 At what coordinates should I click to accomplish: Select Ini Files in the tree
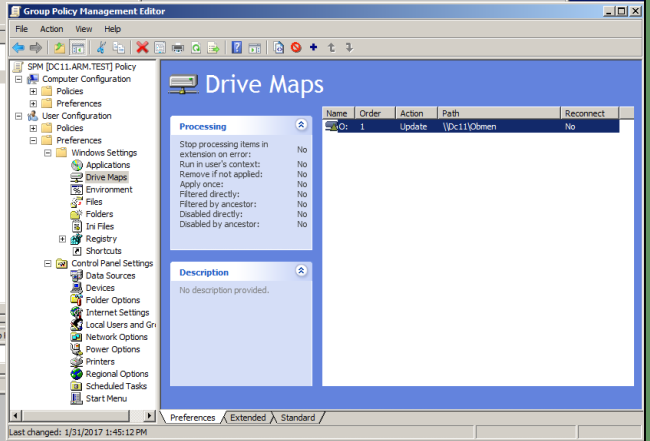[99, 226]
